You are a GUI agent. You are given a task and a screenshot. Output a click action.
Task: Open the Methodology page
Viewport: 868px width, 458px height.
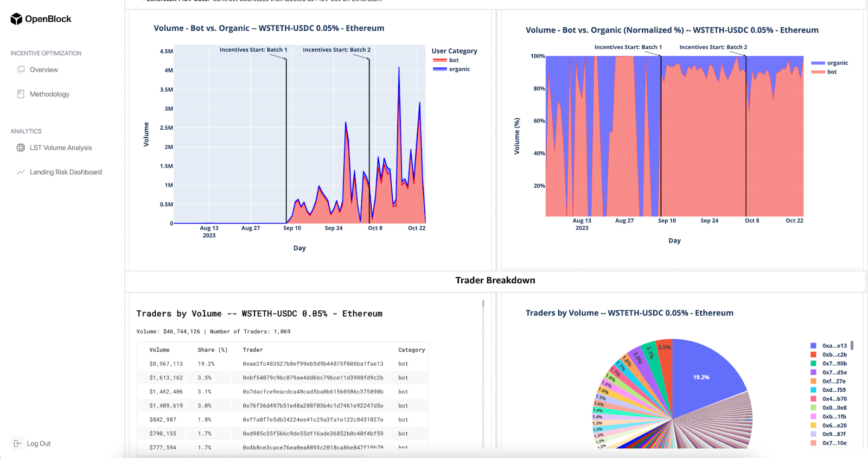(49, 94)
